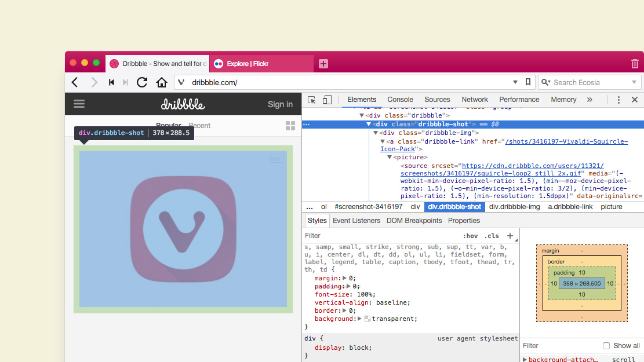644x362 pixels.
Task: Open the Dribbble hamburger menu
Action: pyautogui.click(x=79, y=104)
